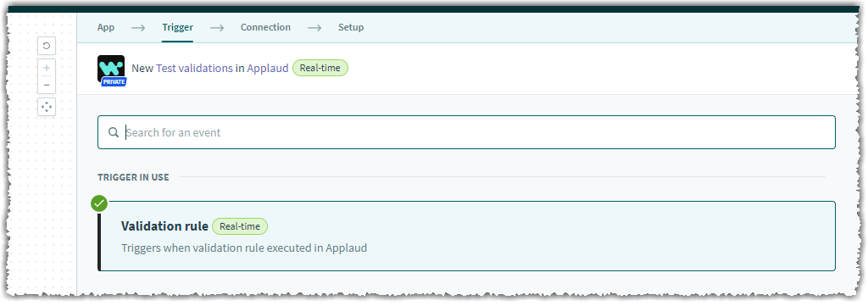Click the Real-time tag beside Validation rule
The image size is (868, 306).
[x=240, y=226]
